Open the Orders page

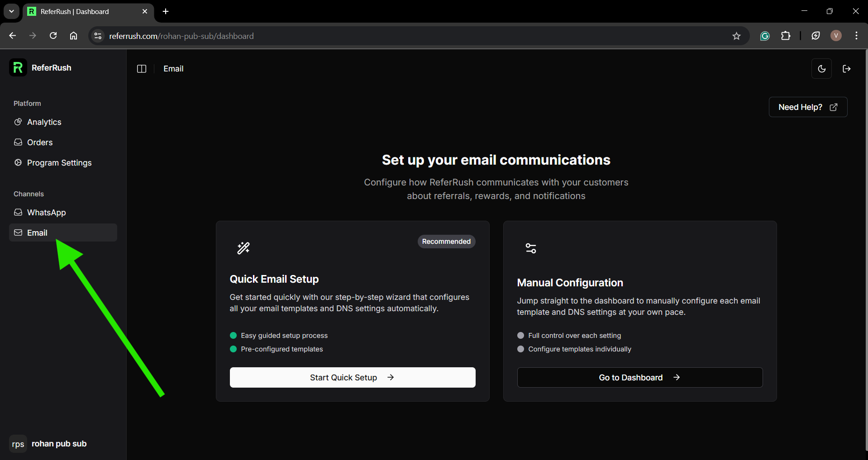[x=63, y=142]
